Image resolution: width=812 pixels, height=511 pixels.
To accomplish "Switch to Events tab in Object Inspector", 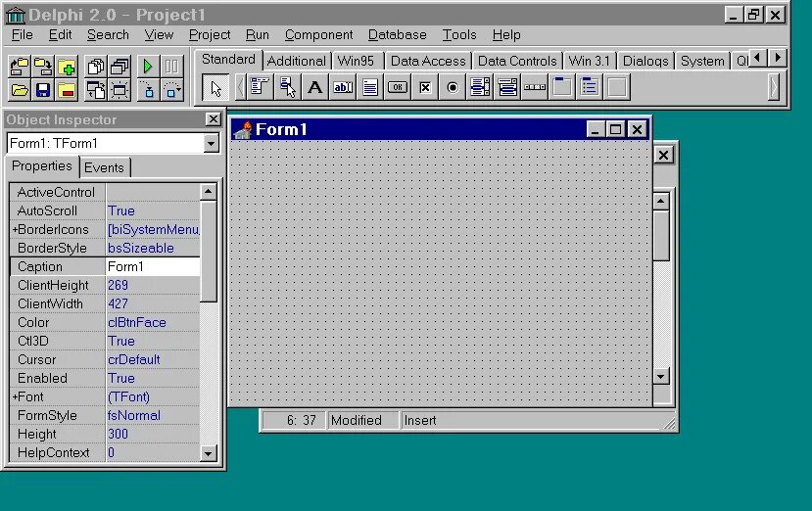I will click(x=104, y=167).
